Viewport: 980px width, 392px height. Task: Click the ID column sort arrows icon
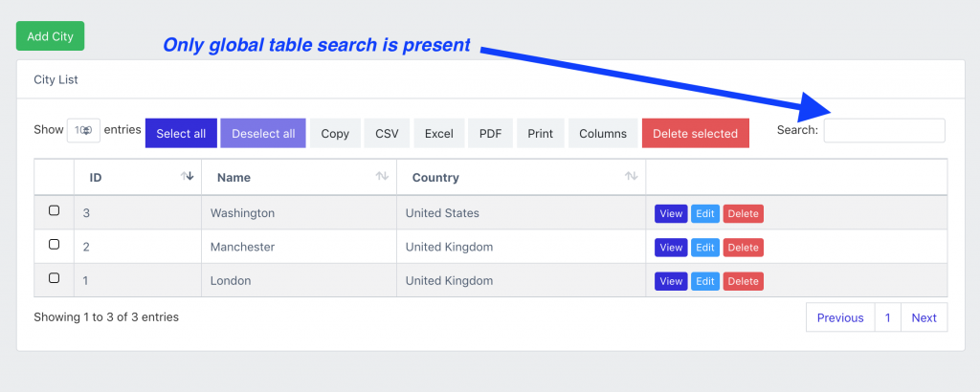click(x=188, y=177)
